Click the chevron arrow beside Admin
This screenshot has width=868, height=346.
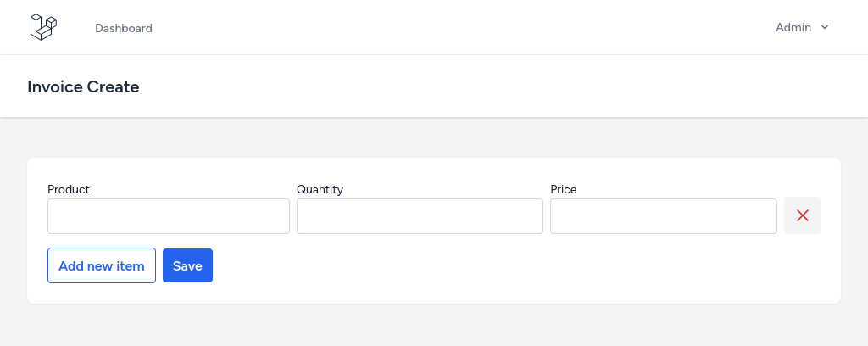click(824, 27)
